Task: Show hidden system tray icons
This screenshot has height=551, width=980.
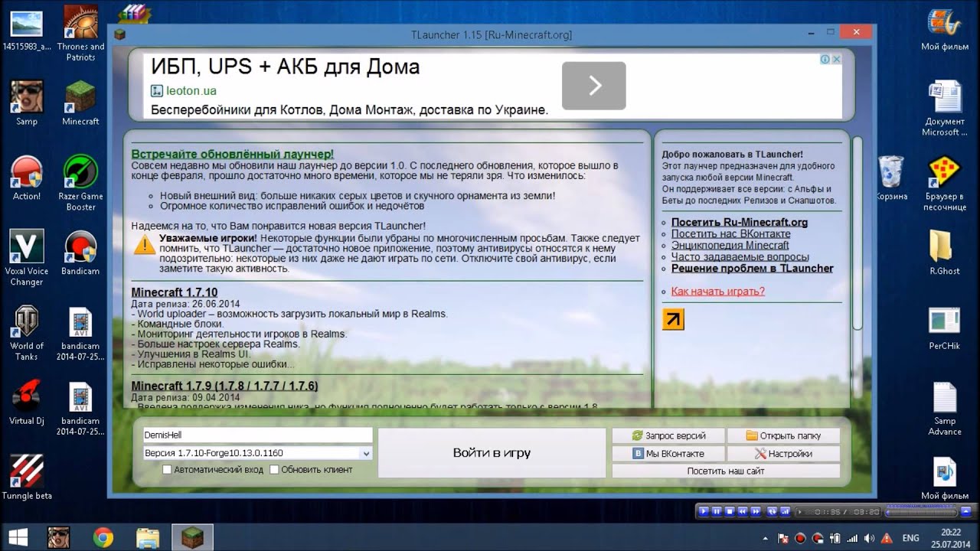Action: 765,539
